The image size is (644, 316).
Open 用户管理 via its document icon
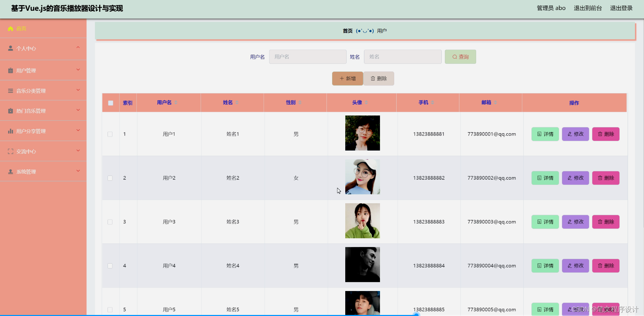pyautogui.click(x=10, y=70)
